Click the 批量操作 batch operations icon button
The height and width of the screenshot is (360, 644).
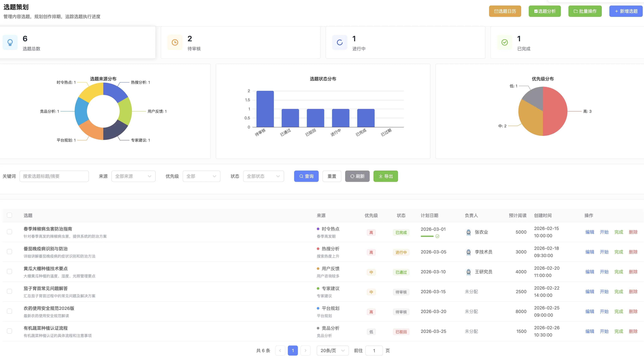pos(576,11)
